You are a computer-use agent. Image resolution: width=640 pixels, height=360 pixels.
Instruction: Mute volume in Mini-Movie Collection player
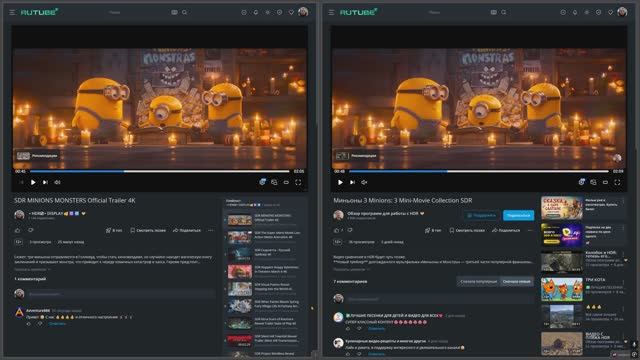coord(364,182)
